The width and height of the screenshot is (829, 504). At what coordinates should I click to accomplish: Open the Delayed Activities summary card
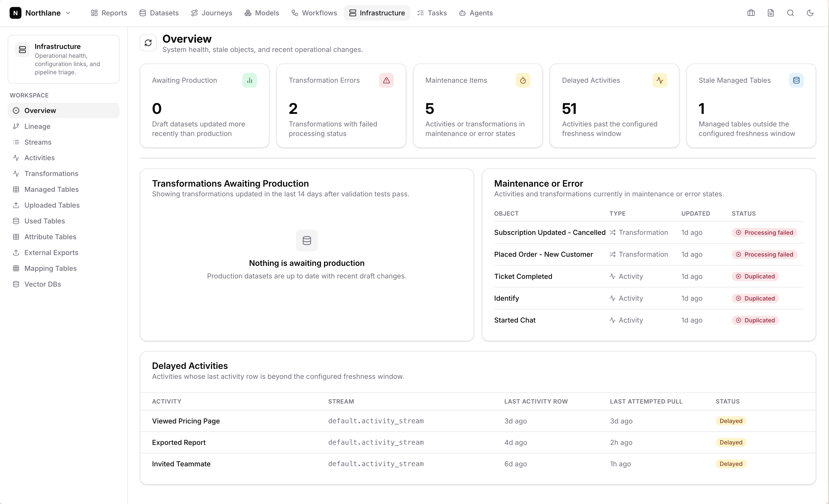[x=614, y=106]
